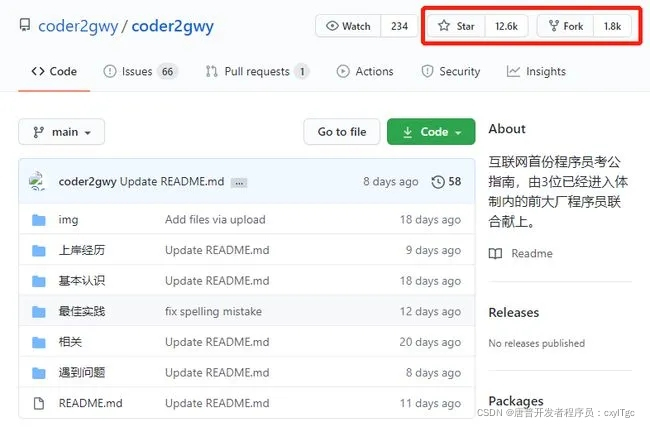Click the coder2gwy author avatar

click(37, 181)
